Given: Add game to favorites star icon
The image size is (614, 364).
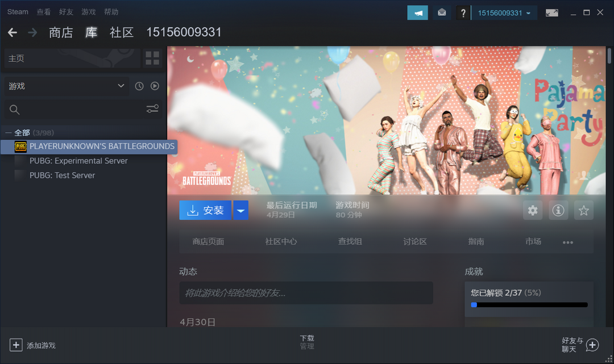Looking at the screenshot, I should [x=583, y=210].
